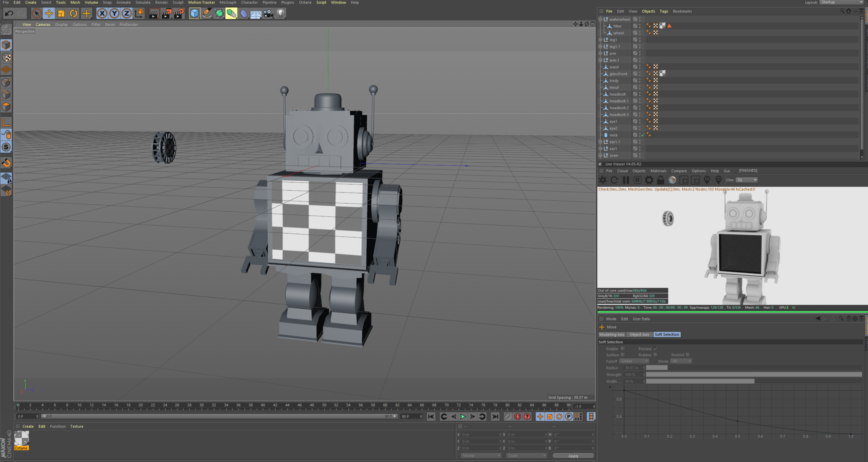The image size is (868, 462).
Task: Expand the leg1 object group
Action: coord(600,40)
